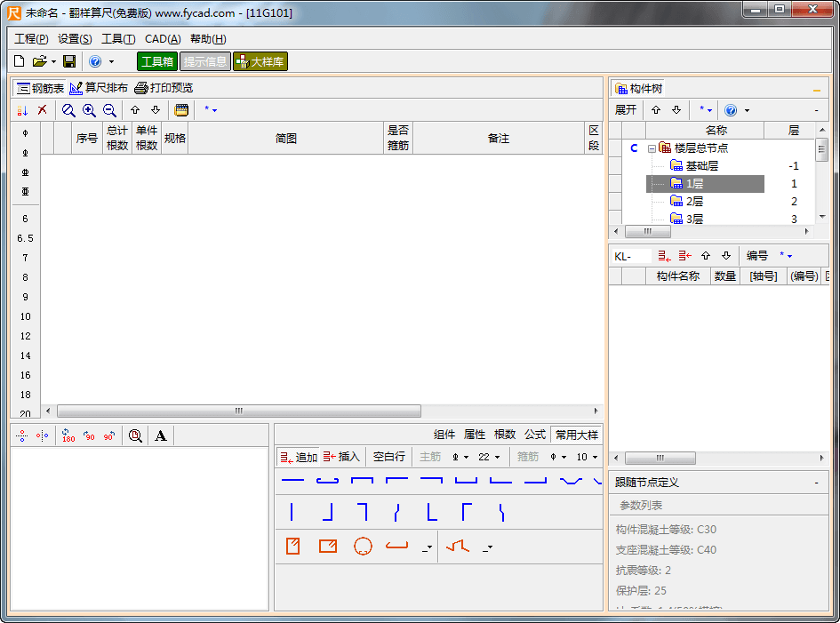Screen dimensions: 840x623
Task: Open the 帮助(H) menu
Action: pos(208,39)
